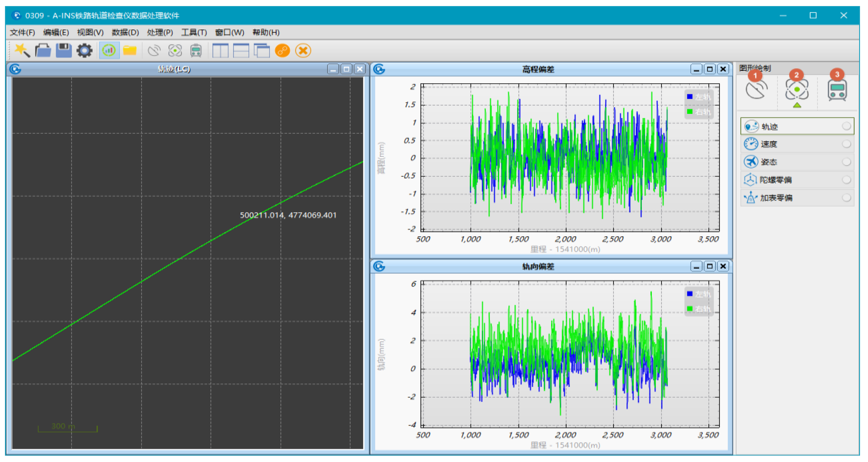This screenshot has height=462, width=868.
Task: Enable the 陀螺零偏 plot radio button
Action: click(846, 180)
